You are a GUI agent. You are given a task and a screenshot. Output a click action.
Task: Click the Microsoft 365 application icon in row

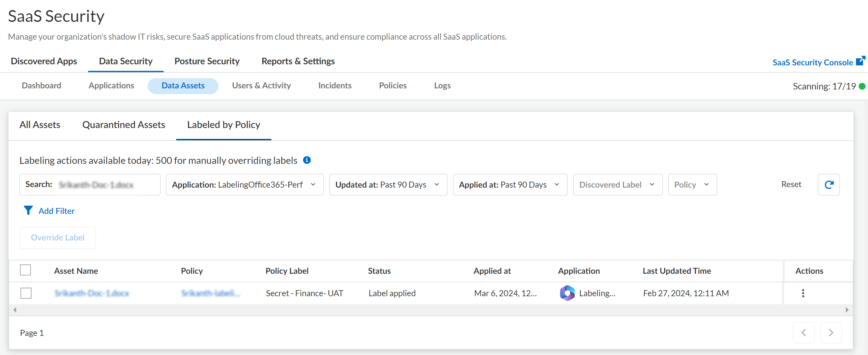click(x=567, y=293)
